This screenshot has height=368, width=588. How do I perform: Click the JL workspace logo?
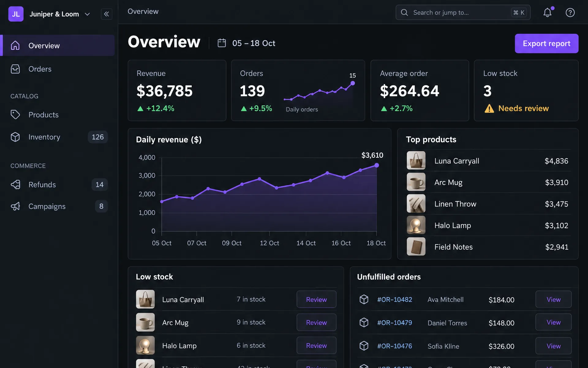[16, 14]
